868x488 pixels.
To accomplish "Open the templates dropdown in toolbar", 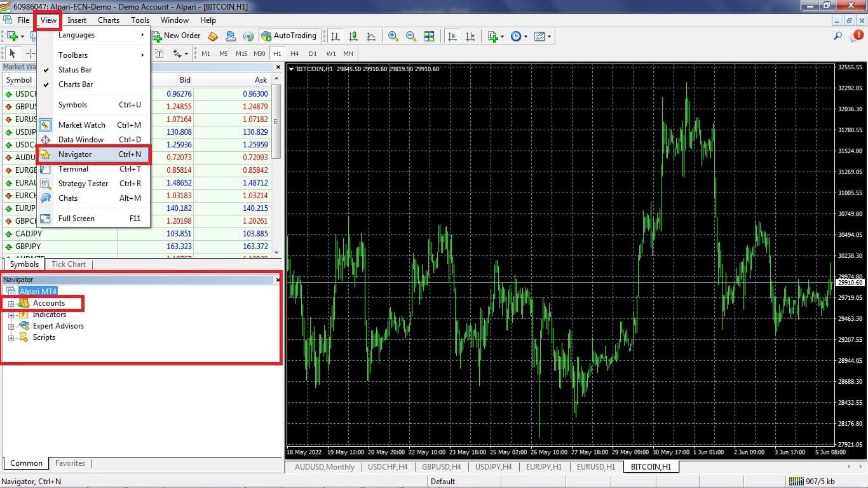I will click(542, 36).
